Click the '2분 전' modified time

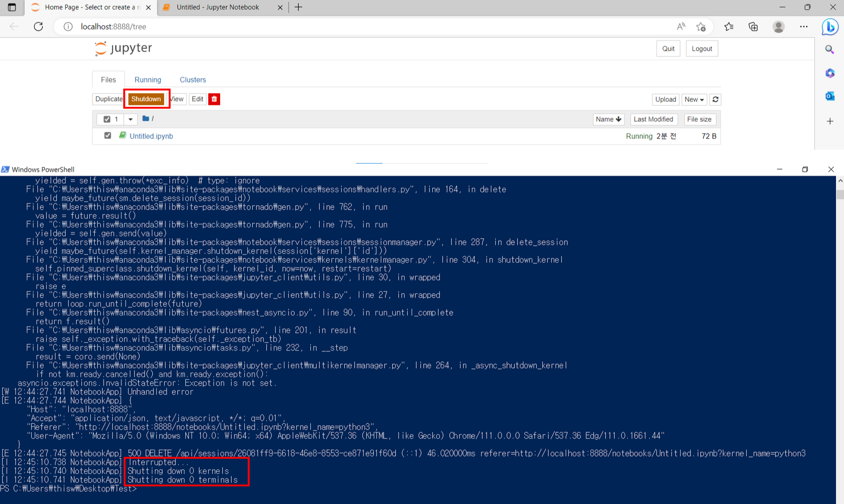click(666, 136)
